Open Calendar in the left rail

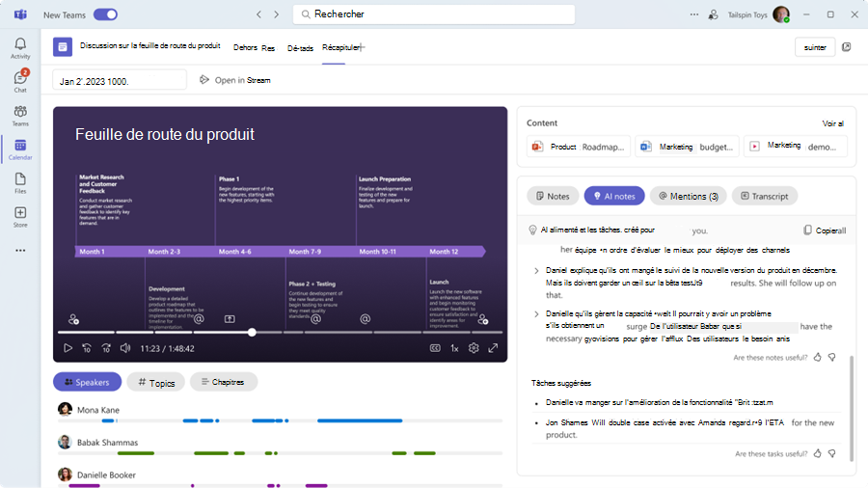(x=20, y=149)
